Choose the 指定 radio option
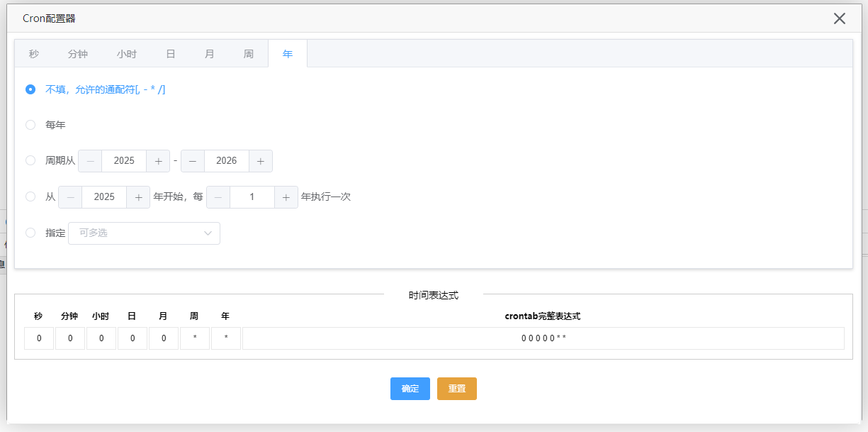Screen dimensions: 868x432 [x=30, y=233]
